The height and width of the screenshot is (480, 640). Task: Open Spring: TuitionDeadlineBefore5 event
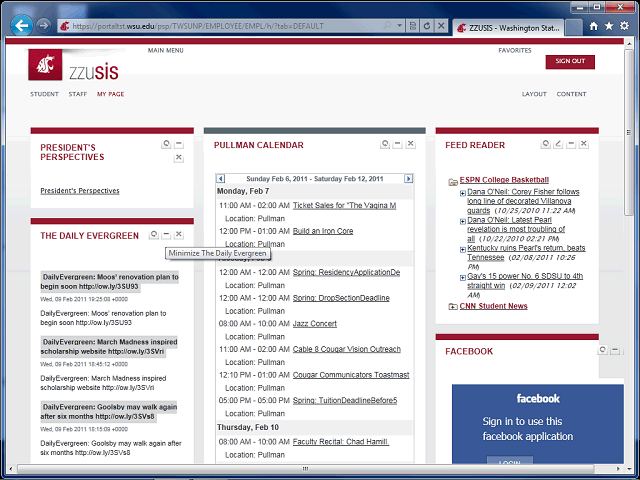pos(344,400)
